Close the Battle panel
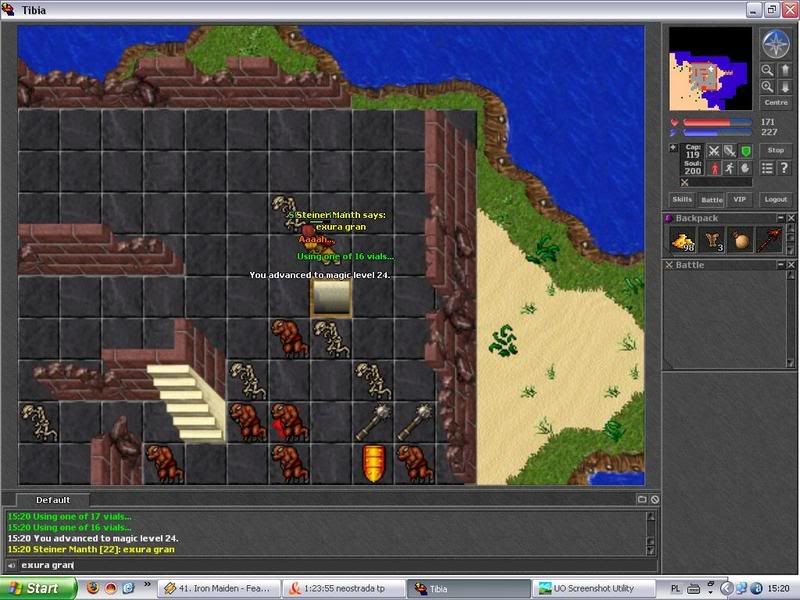This screenshot has height=600, width=800. [x=791, y=265]
